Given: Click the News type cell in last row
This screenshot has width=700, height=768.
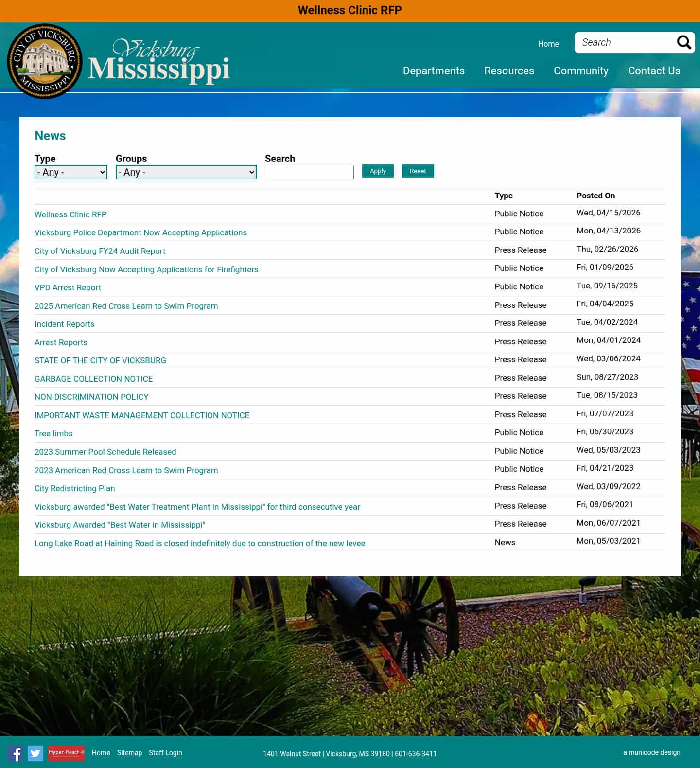Looking at the screenshot, I should click(505, 542).
